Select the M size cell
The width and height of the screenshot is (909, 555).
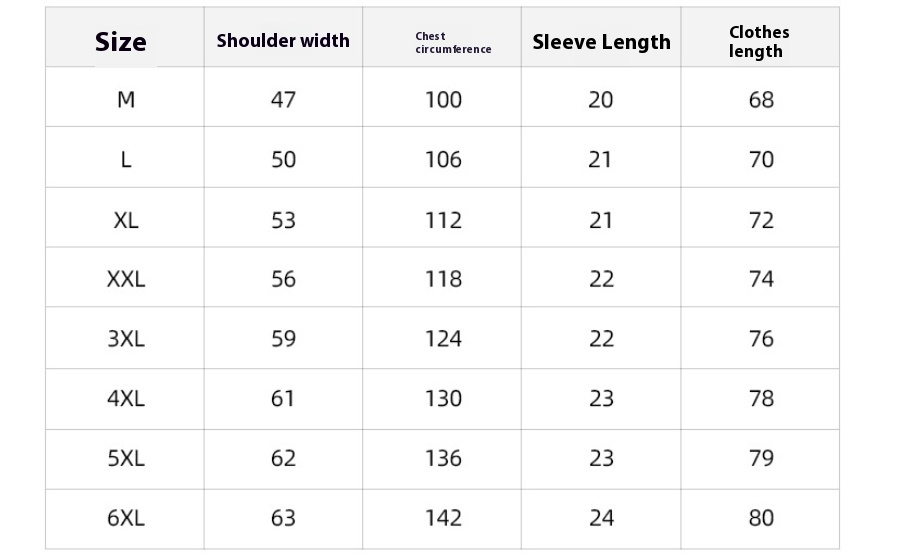(126, 100)
